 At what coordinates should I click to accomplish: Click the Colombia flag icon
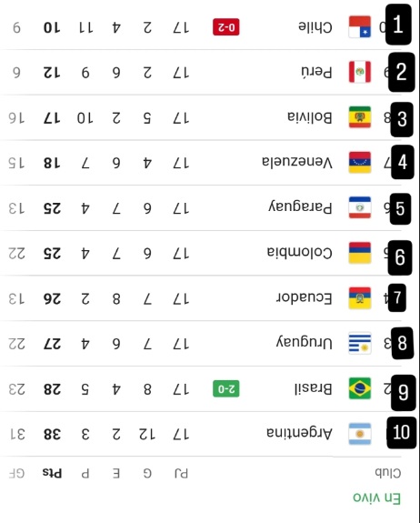(x=360, y=253)
